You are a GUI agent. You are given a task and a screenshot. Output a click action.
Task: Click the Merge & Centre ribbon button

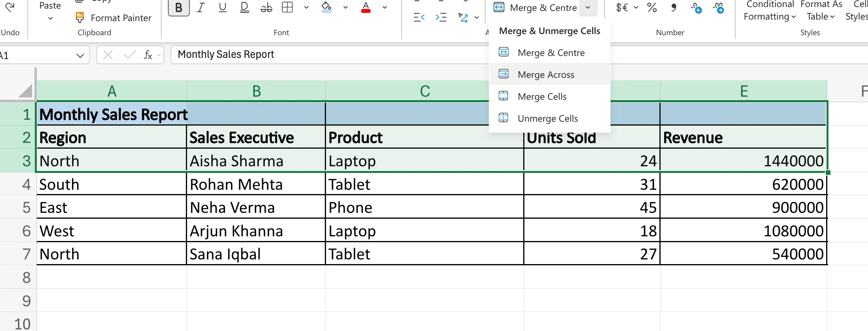pyautogui.click(x=535, y=7)
